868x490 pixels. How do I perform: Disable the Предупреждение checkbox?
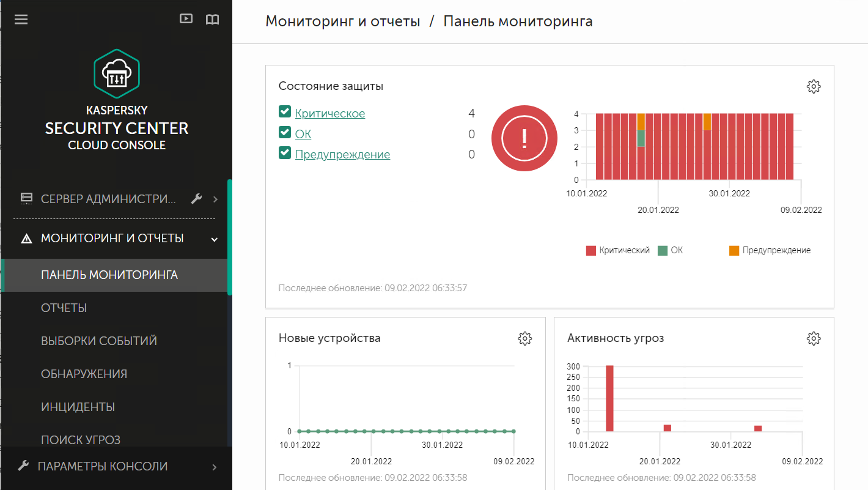click(x=284, y=154)
